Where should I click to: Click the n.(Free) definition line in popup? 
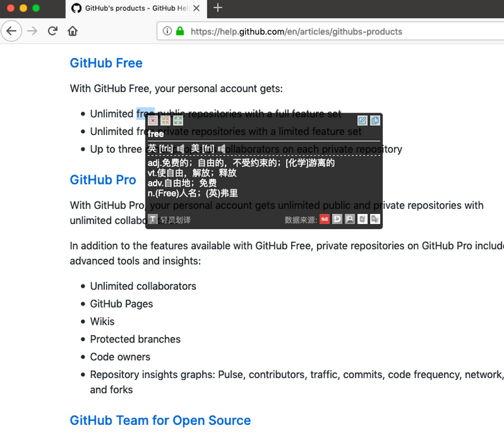click(x=192, y=193)
